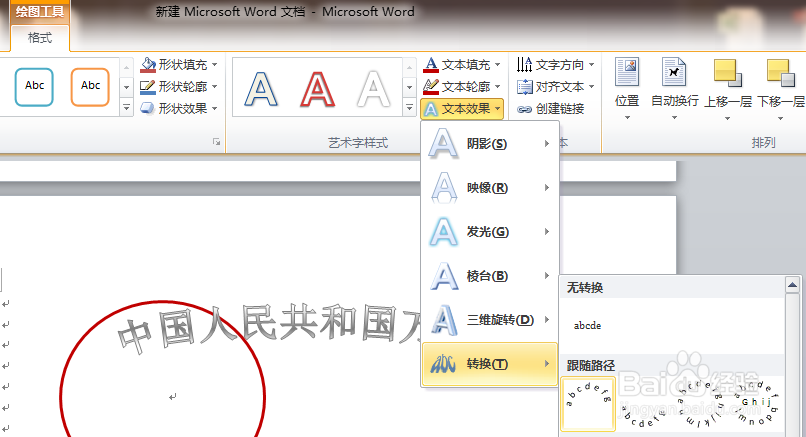Image resolution: width=806 pixels, height=437 pixels.
Task: Open the 阴影(S) shadow submenu
Action: coord(490,143)
